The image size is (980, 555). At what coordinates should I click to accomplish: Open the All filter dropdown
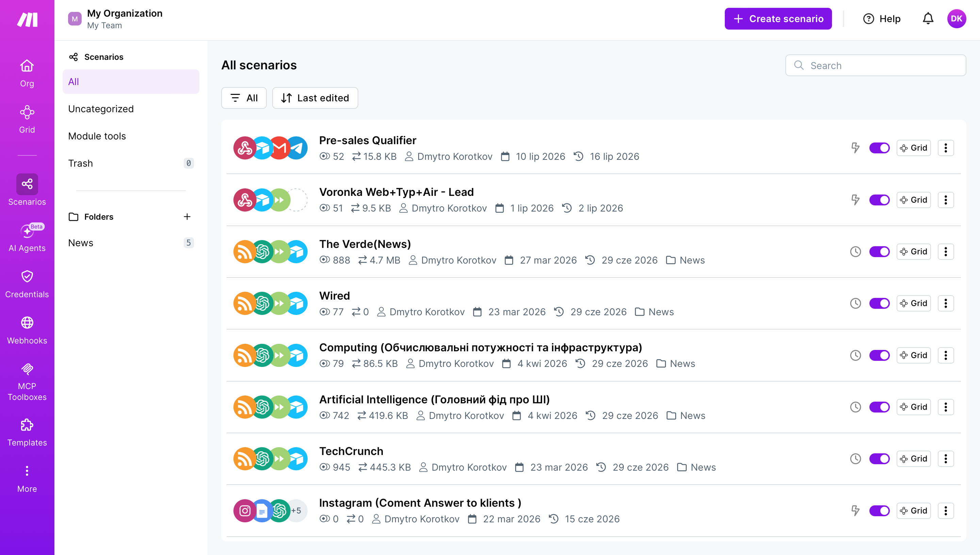click(244, 98)
